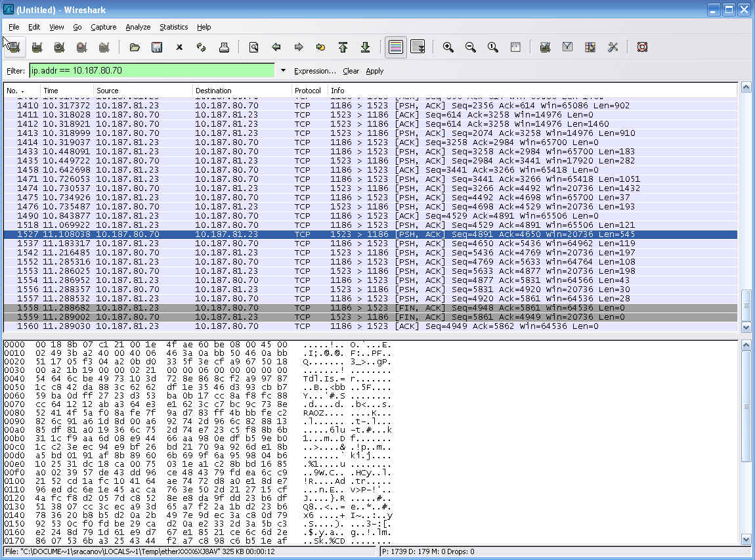The image size is (755, 560).
Task: Click the Expression... button
Action: [315, 71]
